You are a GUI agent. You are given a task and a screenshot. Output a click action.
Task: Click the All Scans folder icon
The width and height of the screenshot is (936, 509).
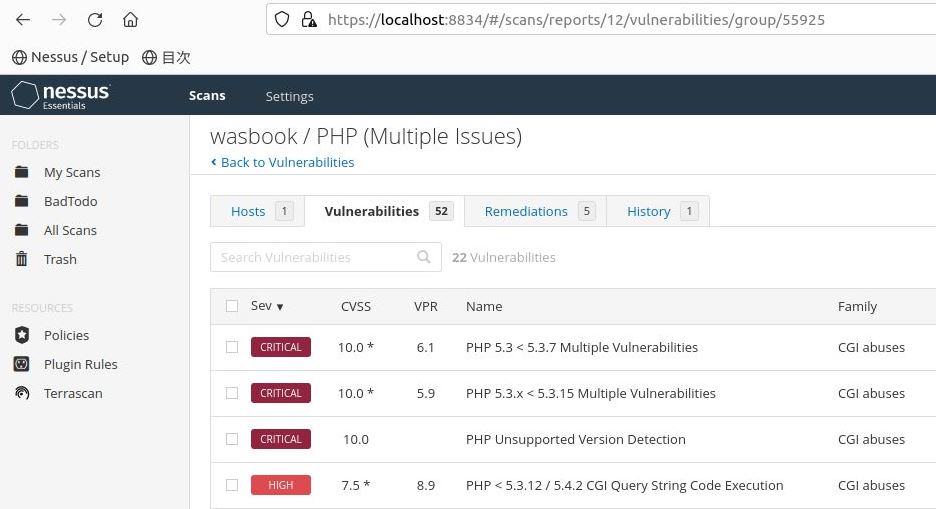tap(21, 230)
